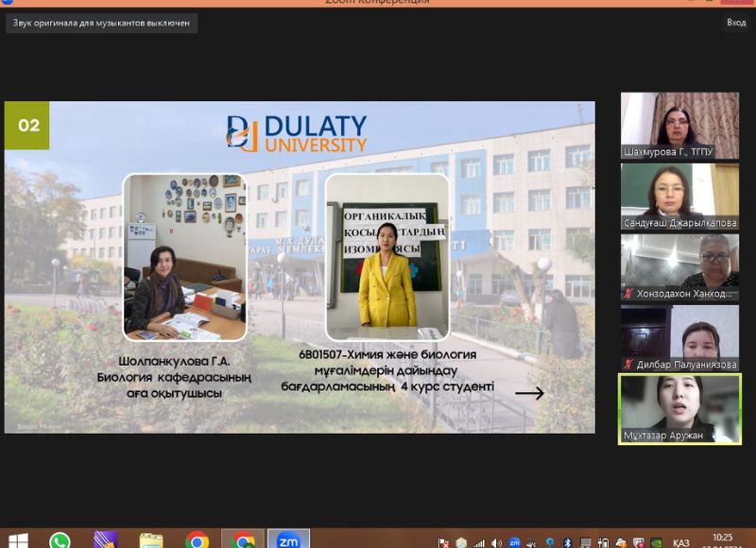This screenshot has width=756, height=548.
Task: Select Мұхтазар Аружан active speaker tile
Action: (x=679, y=408)
